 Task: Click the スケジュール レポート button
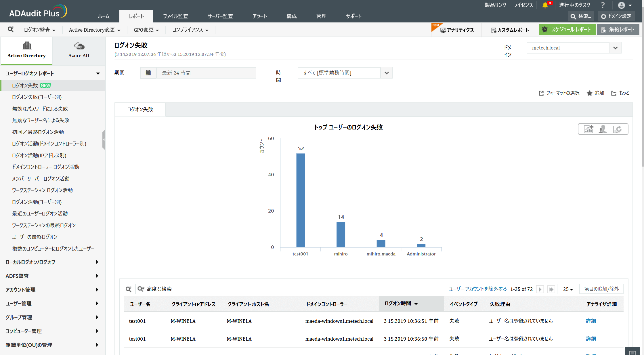click(567, 30)
